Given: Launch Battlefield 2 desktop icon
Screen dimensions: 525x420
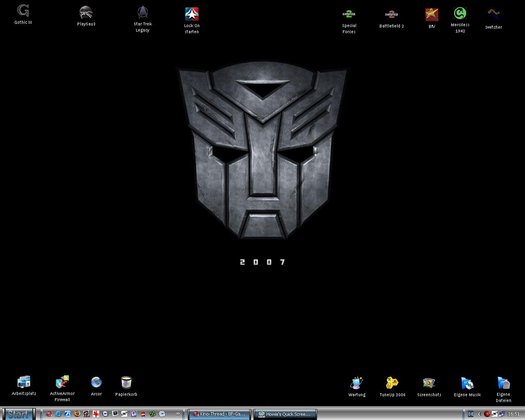Looking at the screenshot, I should click(391, 18).
